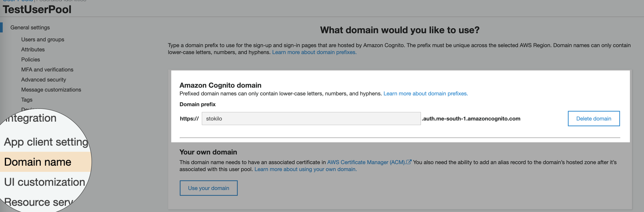Open the Tags page
644x212 pixels.
(x=27, y=100)
